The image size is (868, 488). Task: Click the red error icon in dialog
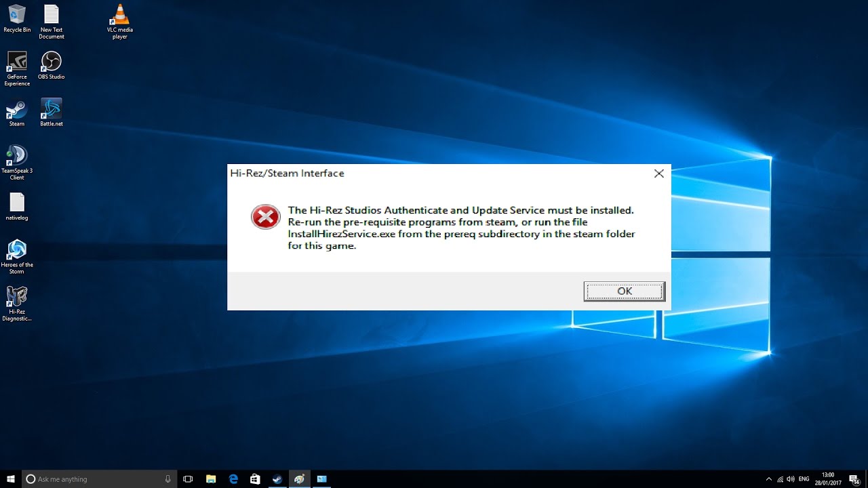point(265,217)
